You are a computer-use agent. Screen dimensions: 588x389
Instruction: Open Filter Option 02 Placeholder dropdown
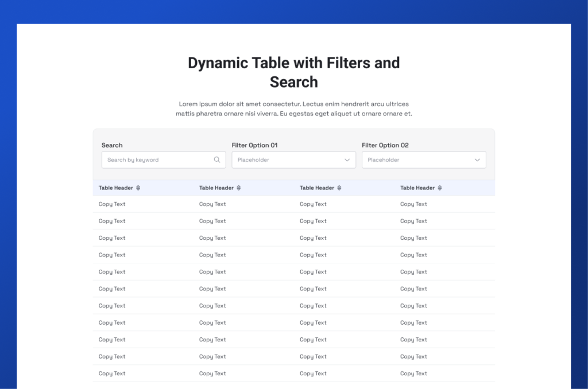tap(417, 160)
